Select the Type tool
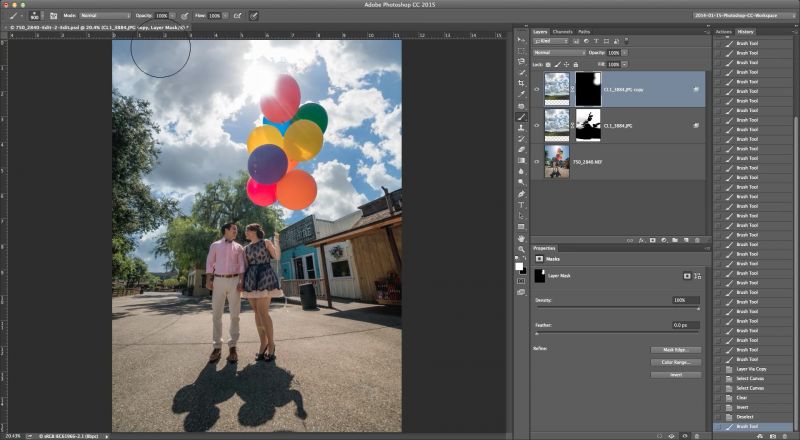 point(521,204)
